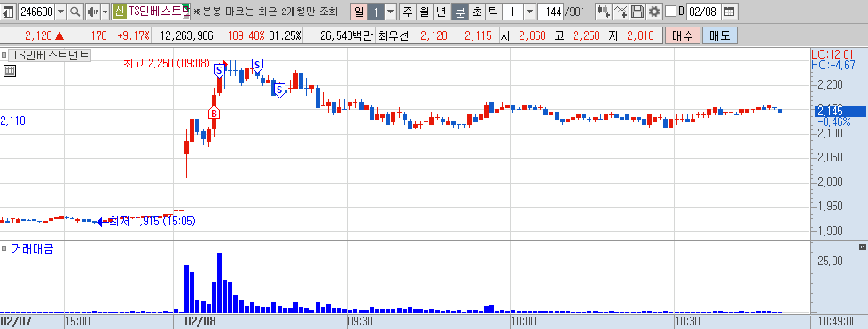Viewport: 868px width, 329px height.
Task: Click the add candlestick chart icon
Action: (604, 11)
